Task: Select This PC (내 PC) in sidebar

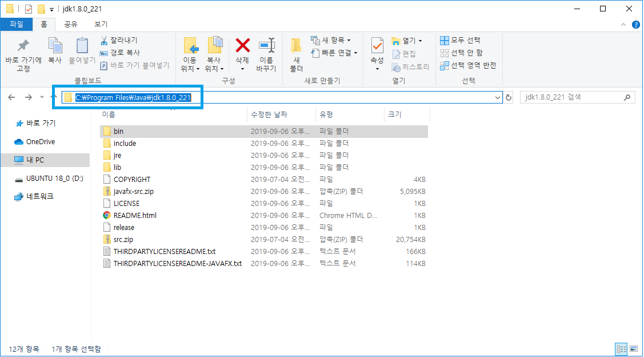Action: pyautogui.click(x=45, y=160)
